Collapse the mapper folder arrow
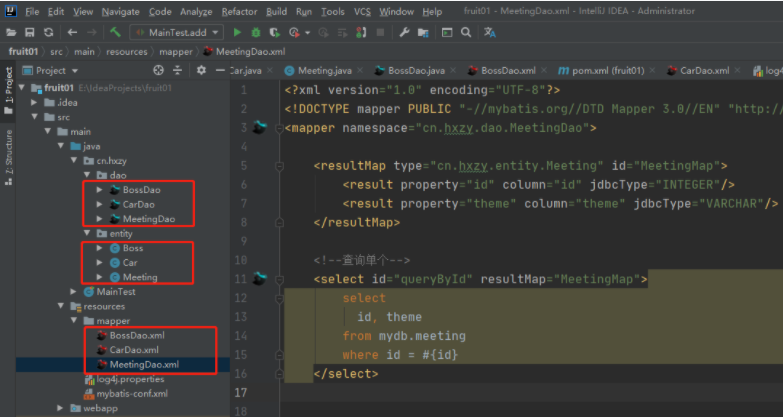Viewport: 783px width, 417px height. [74, 321]
